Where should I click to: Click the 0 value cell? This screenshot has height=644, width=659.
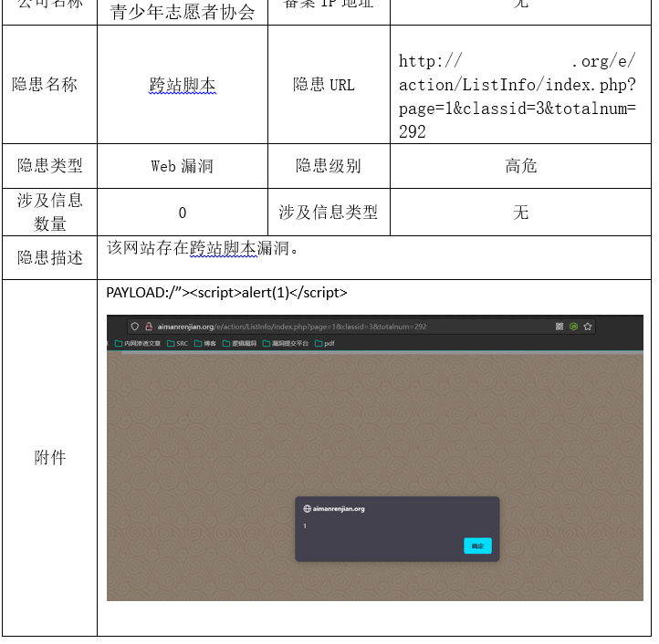183,213
